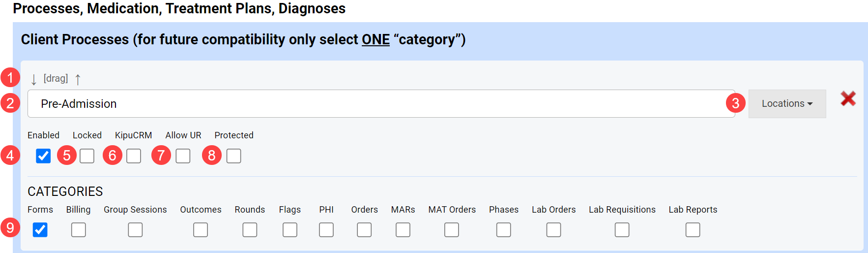Enable the KipuCRM checkbox

tap(134, 156)
